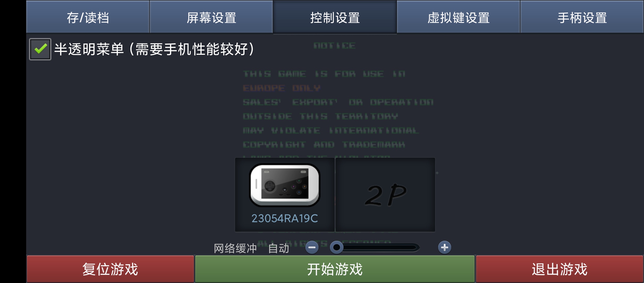The width and height of the screenshot is (644, 283).
Task: Click the network buffer slider track
Action: point(375,247)
